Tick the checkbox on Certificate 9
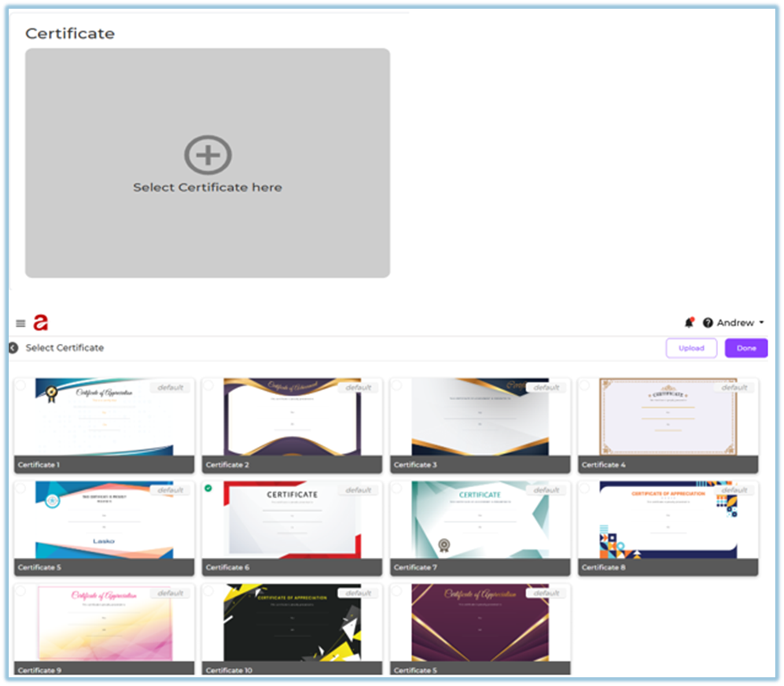 pos(20,591)
